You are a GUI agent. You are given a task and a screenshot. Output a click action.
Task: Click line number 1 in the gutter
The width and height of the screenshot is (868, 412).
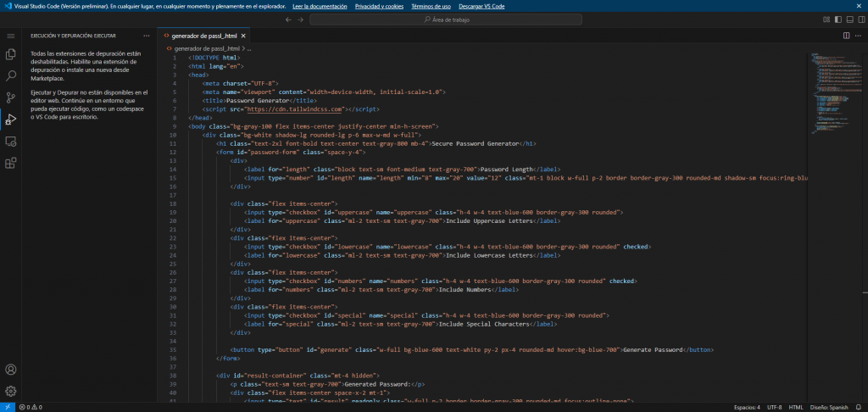(175, 58)
